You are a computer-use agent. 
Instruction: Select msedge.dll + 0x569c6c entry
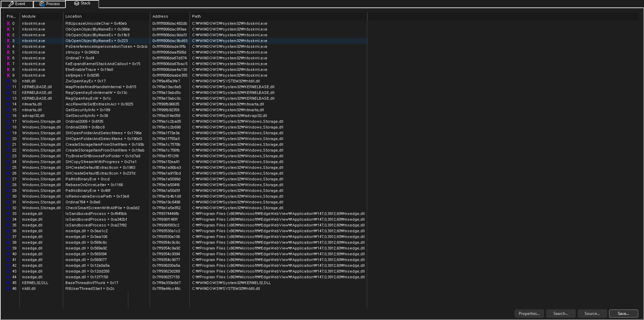pos(86,242)
